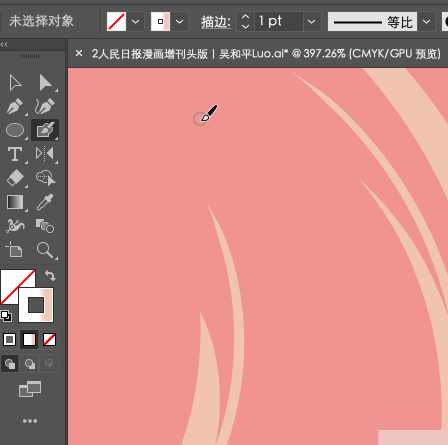This screenshot has width=448, height=445.
Task: Open stroke weight dropdown arrow
Action: click(x=312, y=22)
